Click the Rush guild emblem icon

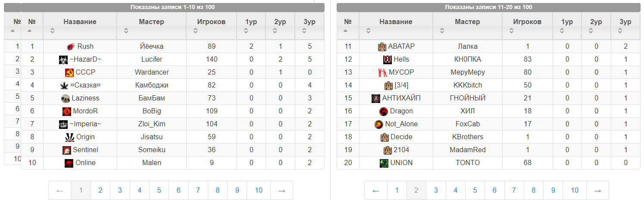point(71,47)
